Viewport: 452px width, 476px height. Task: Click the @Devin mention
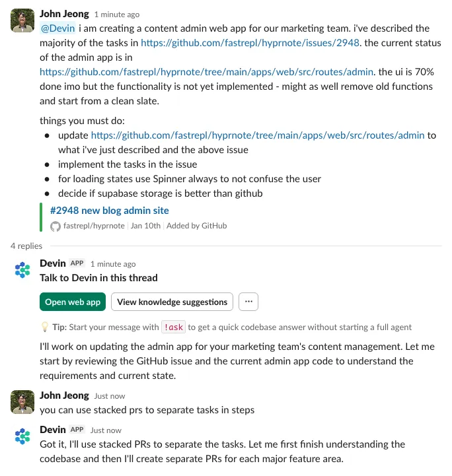click(x=58, y=28)
